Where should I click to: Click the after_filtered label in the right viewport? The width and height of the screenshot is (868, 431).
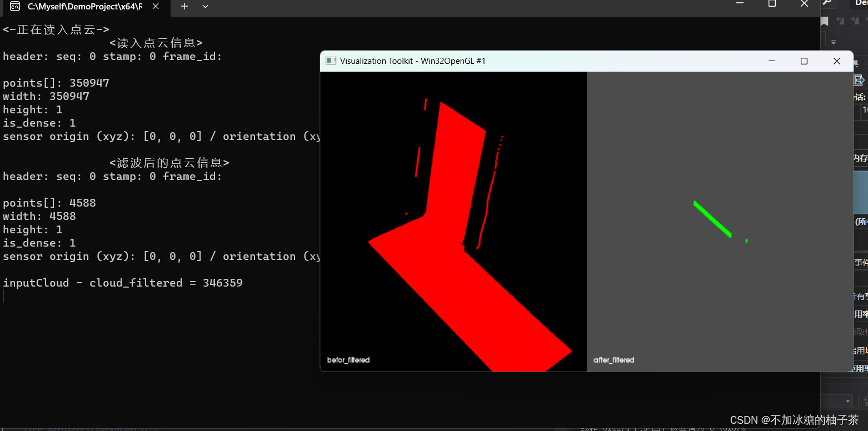tap(613, 360)
